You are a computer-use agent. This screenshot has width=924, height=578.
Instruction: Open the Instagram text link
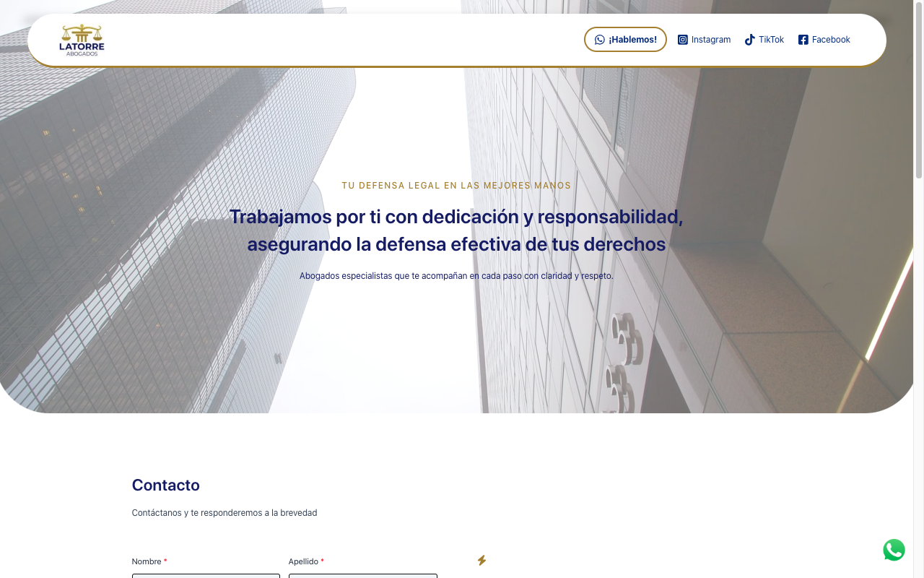pos(710,40)
